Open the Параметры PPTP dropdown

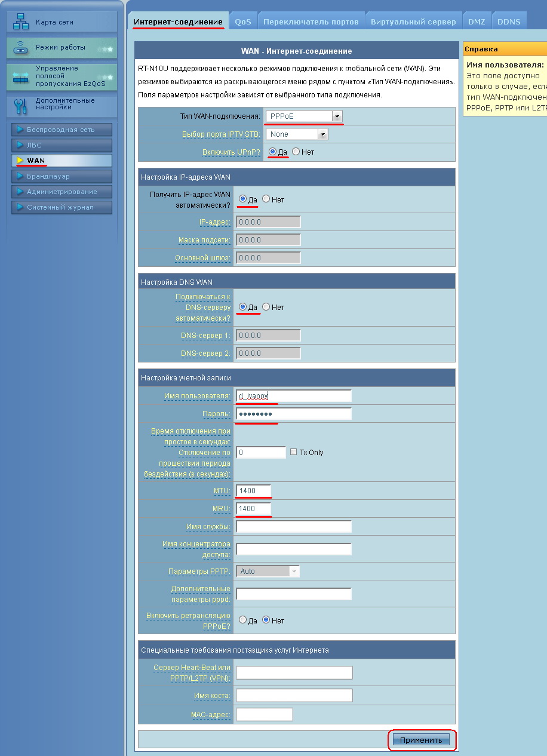coord(294,571)
